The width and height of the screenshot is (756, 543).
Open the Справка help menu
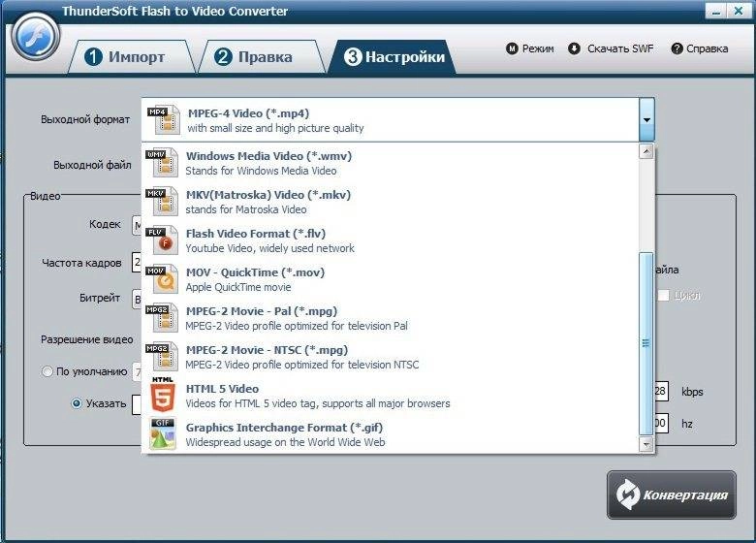tap(700, 48)
